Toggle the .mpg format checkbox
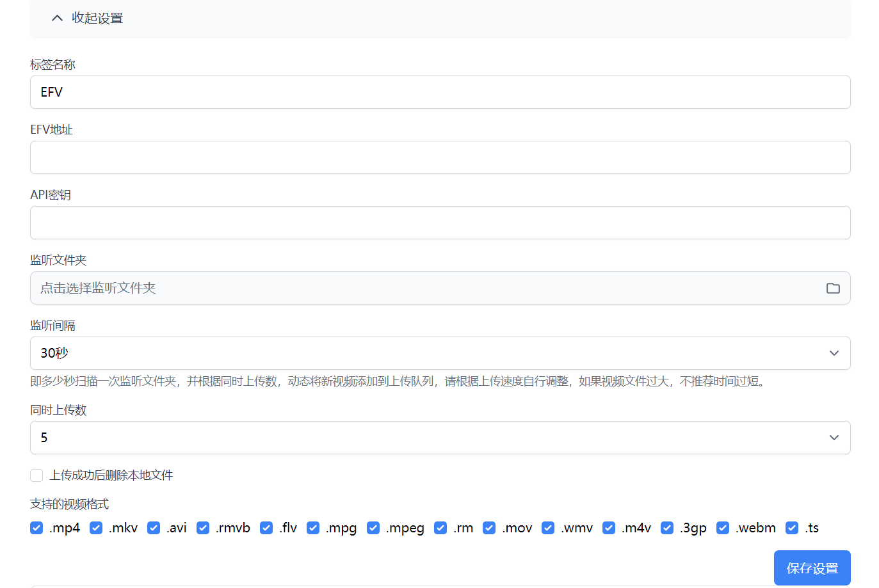Image resolution: width=879 pixels, height=588 pixels. (x=313, y=528)
